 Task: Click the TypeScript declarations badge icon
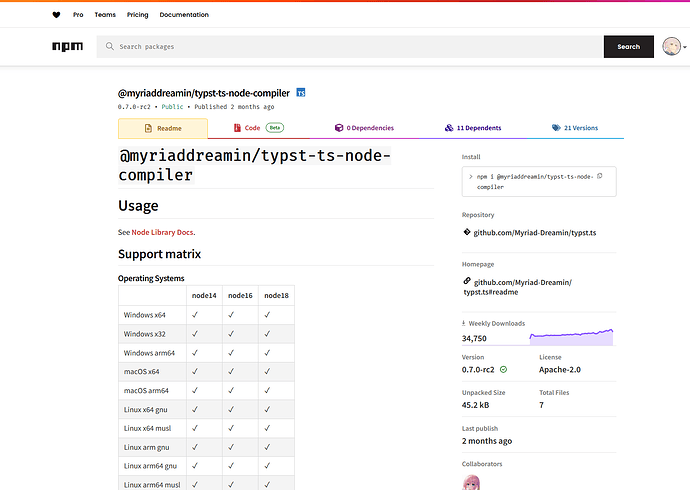pos(300,93)
